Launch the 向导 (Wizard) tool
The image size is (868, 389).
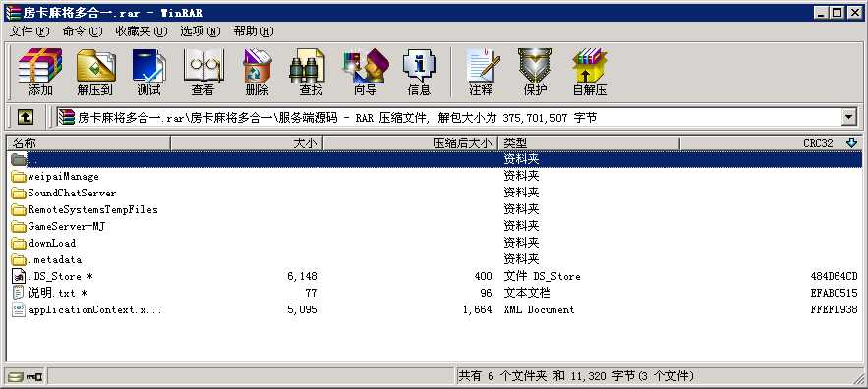coord(365,72)
